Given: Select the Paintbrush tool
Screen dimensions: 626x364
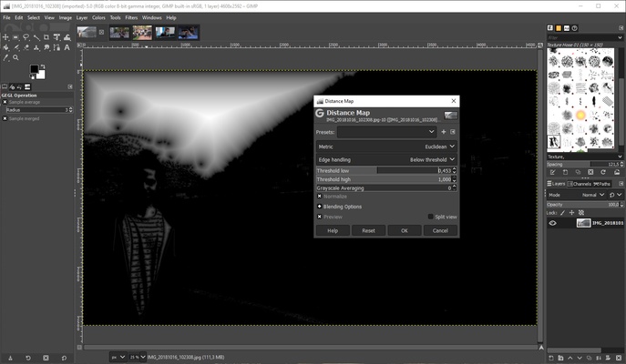Looking at the screenshot, I should 16,47.
